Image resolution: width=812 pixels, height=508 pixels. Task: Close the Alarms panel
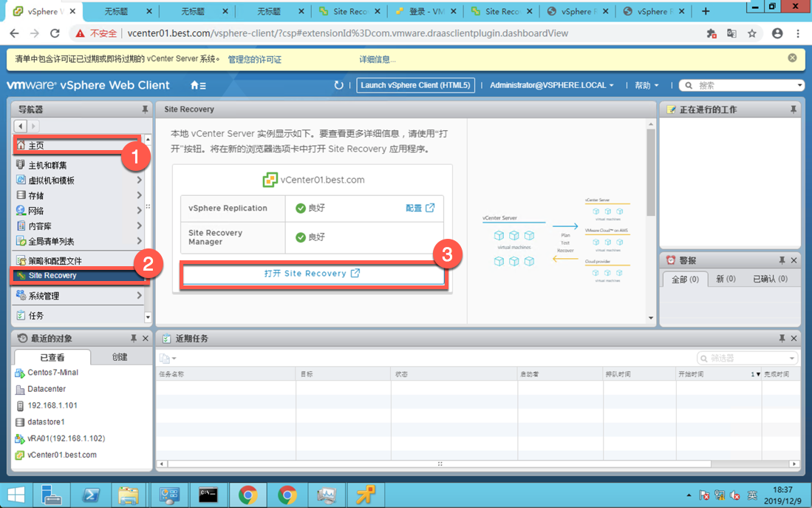[794, 260]
